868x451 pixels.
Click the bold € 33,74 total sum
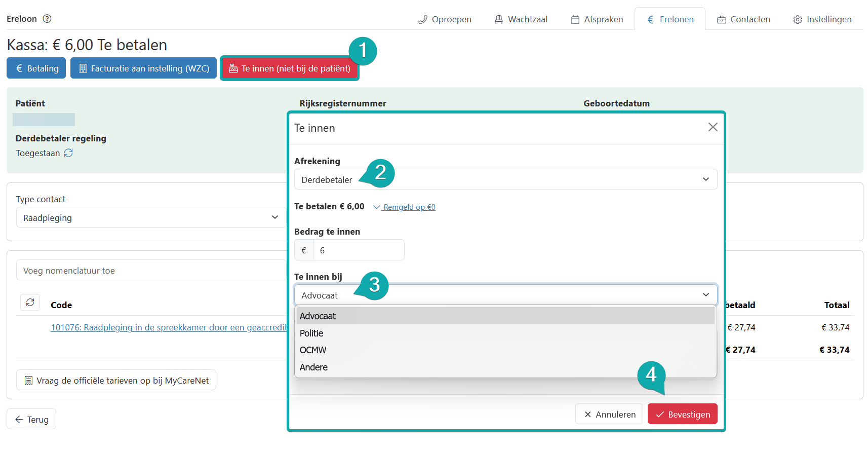(835, 350)
